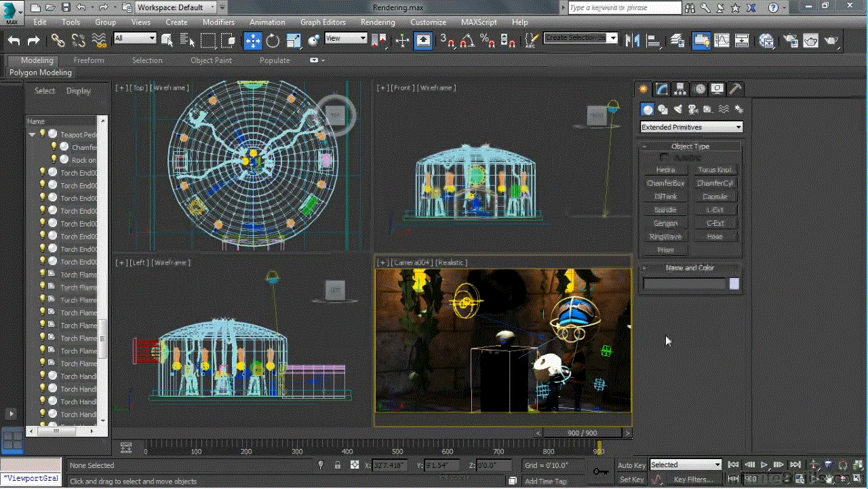This screenshot has width=868, height=489.
Task: Choose the Select Object tool
Action: (167, 41)
